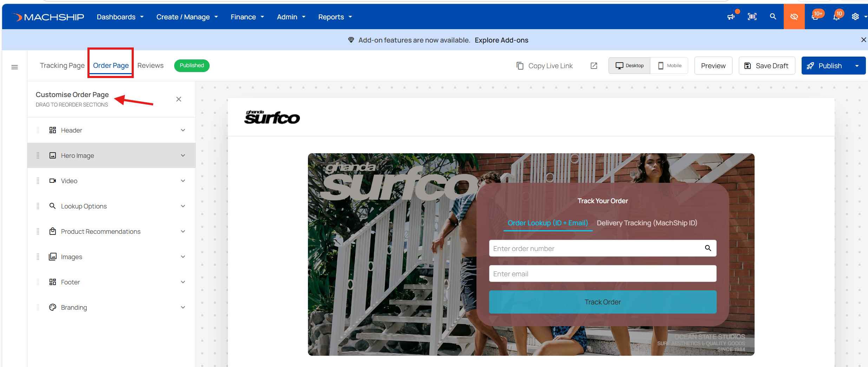Click the Lookup Options magnifier icon
This screenshot has width=868, height=367.
tap(53, 206)
